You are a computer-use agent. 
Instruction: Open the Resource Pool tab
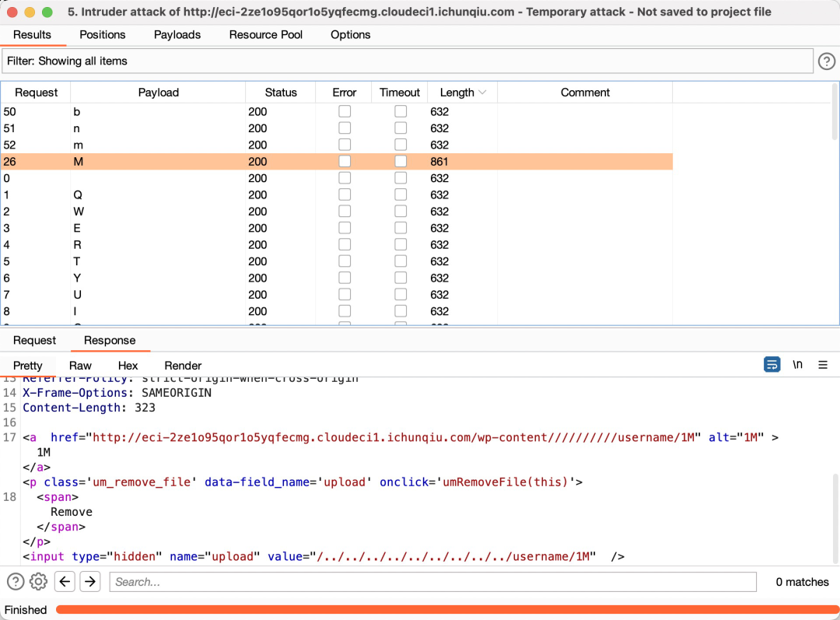266,35
